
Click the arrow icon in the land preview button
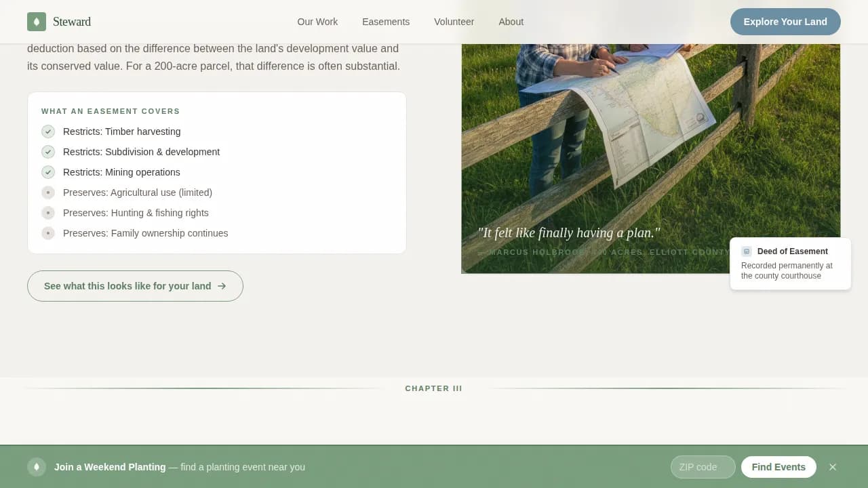222,286
